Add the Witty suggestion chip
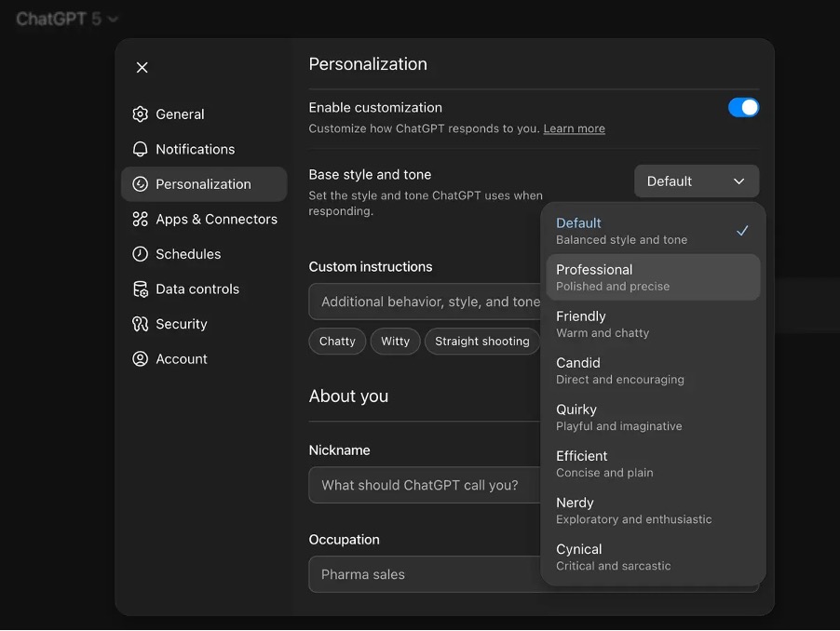Image resolution: width=840 pixels, height=631 pixels. point(395,342)
